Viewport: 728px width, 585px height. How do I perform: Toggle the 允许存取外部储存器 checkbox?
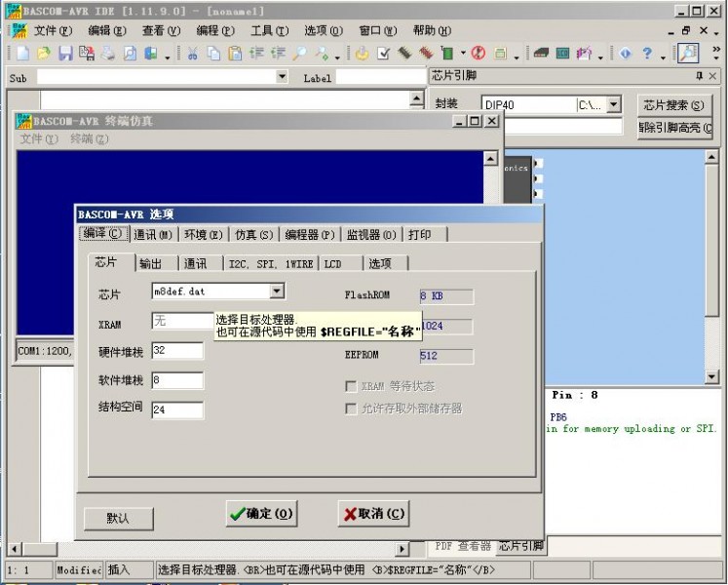351,409
